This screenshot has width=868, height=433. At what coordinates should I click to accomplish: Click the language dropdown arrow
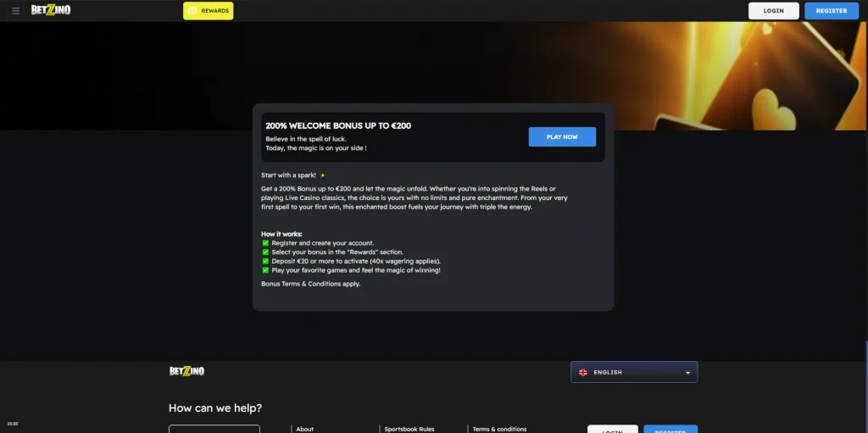(x=687, y=373)
